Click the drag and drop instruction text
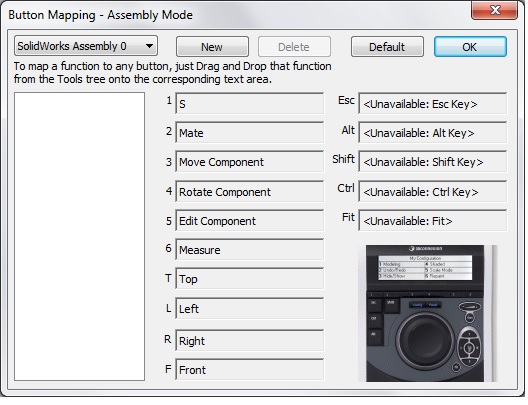This screenshot has height=405, width=528. click(172, 72)
